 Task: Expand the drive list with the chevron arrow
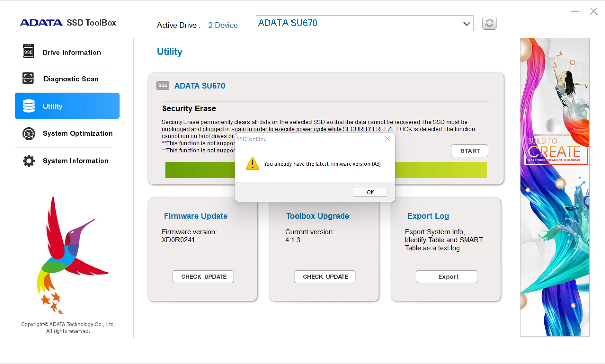point(467,24)
